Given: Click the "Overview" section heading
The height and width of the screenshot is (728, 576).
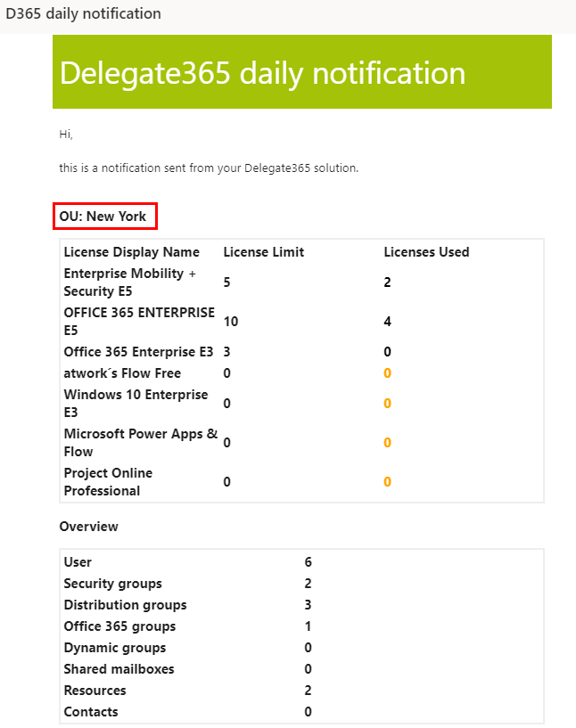Looking at the screenshot, I should coord(88,527).
